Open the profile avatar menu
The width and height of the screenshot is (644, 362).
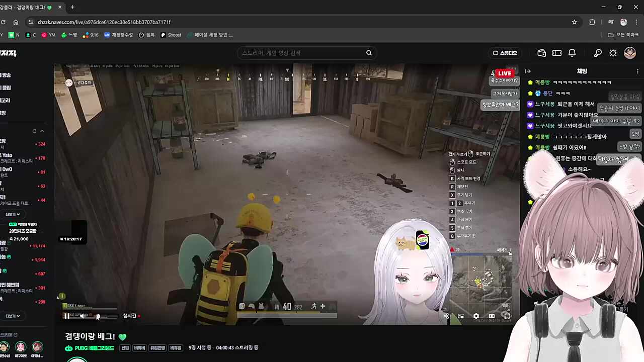click(x=630, y=53)
